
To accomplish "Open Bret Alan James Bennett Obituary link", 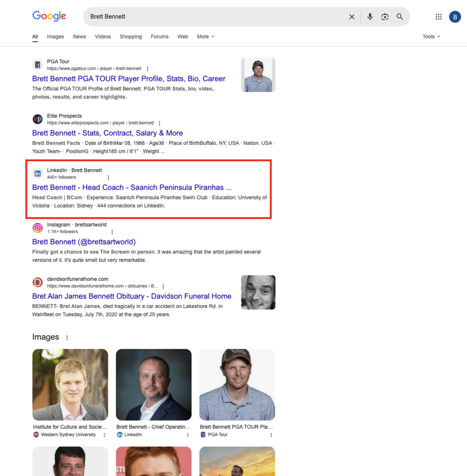I will click(x=132, y=296).
